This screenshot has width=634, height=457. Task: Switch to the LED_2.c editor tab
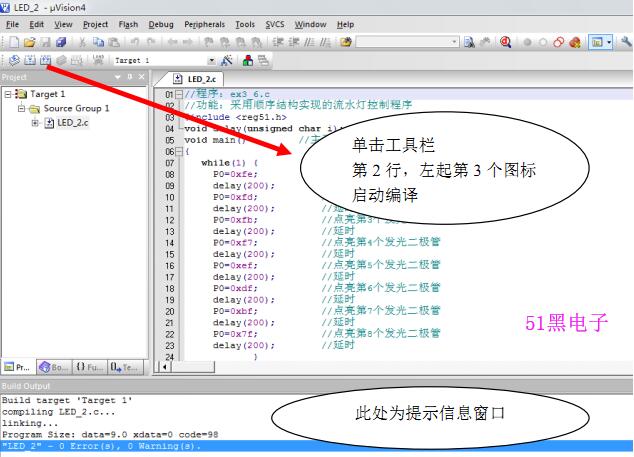coord(194,79)
